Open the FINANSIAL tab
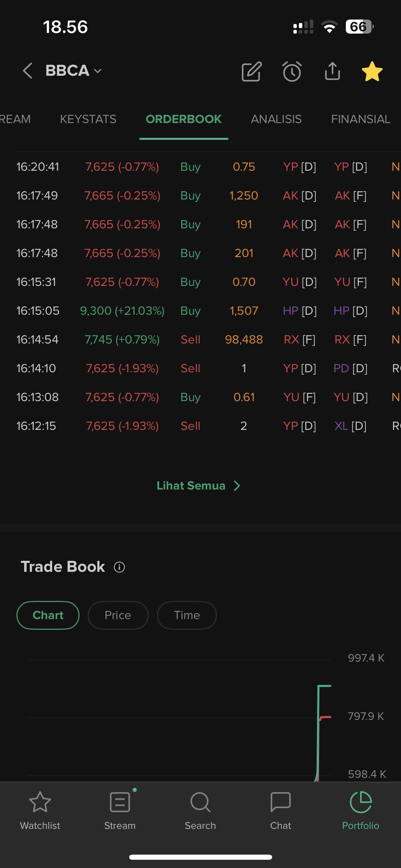The image size is (401, 868). point(361,119)
